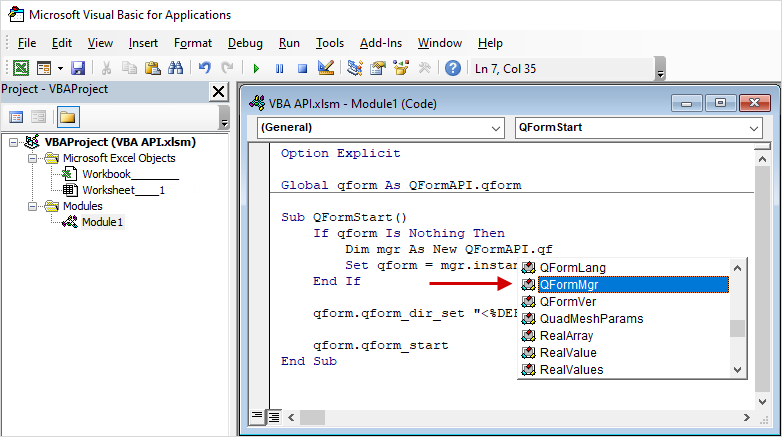This screenshot has height=437, width=782.
Task: Open Help with the question mark icon
Action: tap(452, 68)
